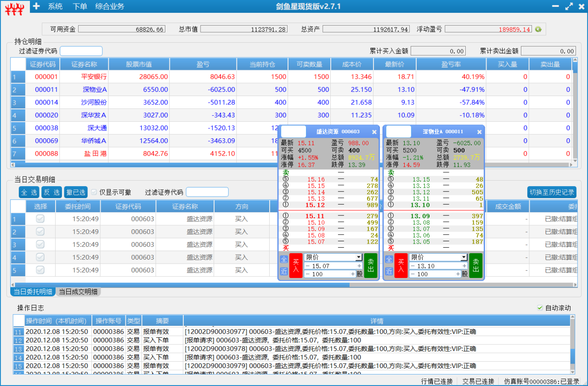Close the 深物业A 000011 quote panel
Viewport: 588px width, 386px height.
479,132
